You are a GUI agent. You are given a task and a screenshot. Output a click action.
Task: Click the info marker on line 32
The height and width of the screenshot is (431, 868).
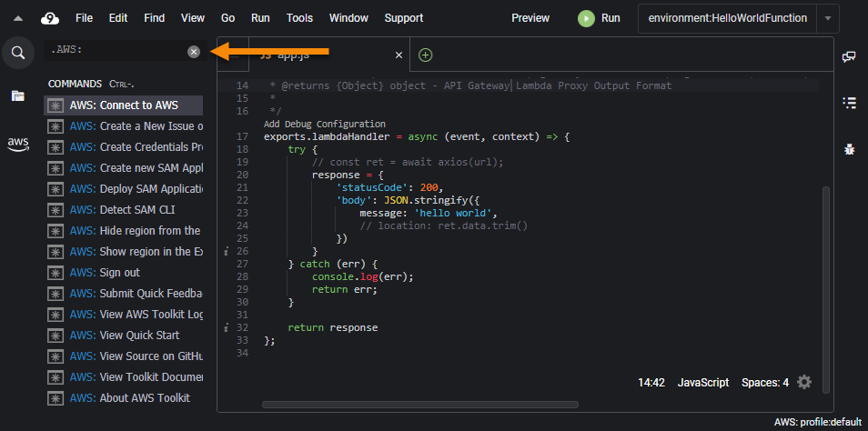[226, 328]
